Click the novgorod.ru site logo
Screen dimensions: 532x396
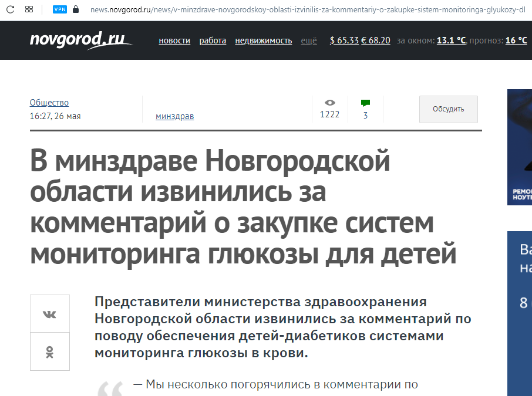pos(80,40)
